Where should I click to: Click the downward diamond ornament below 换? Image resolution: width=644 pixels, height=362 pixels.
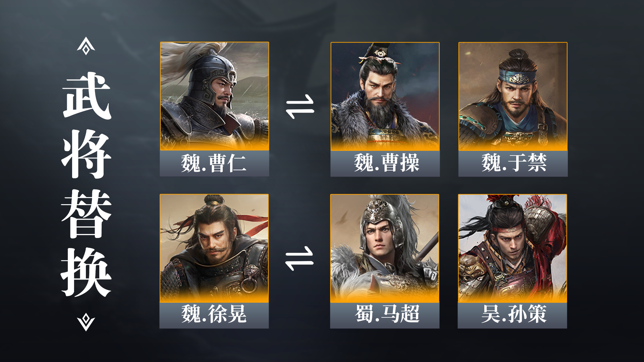[x=86, y=322]
